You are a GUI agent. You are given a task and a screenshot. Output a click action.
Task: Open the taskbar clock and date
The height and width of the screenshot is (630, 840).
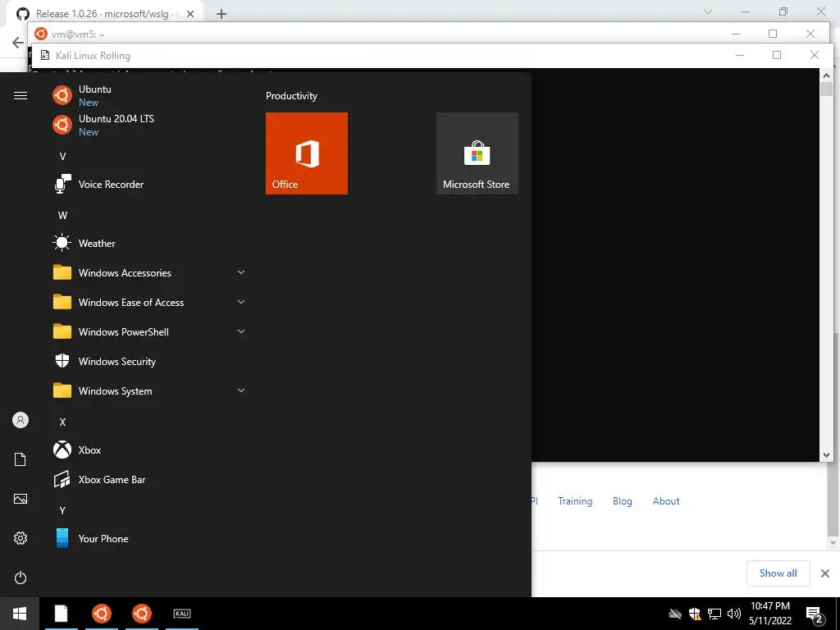tap(769, 614)
